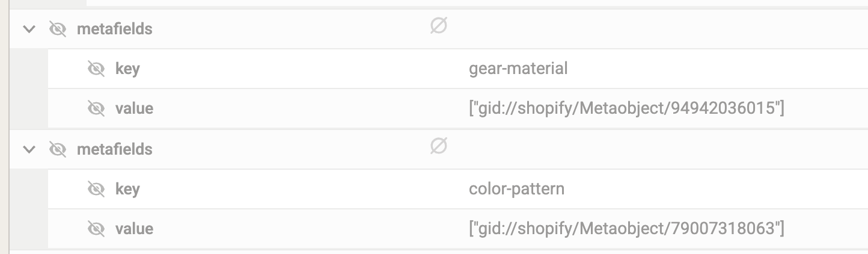Viewport: 868px width, 254px height.
Task: Toggle visibility icon on gear-material's metafields row
Action: click(58, 29)
